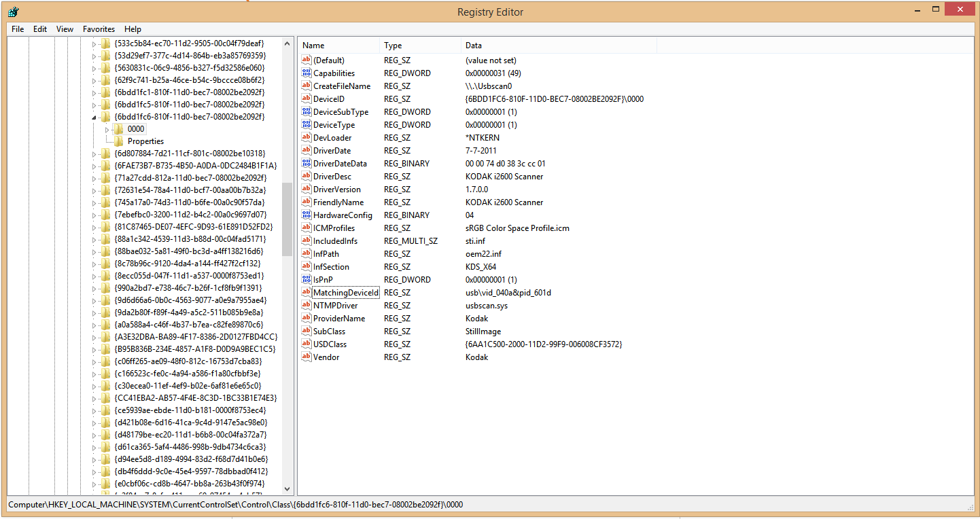Open the Favorites menu
Viewport: 980px width, 519px height.
[x=99, y=29]
